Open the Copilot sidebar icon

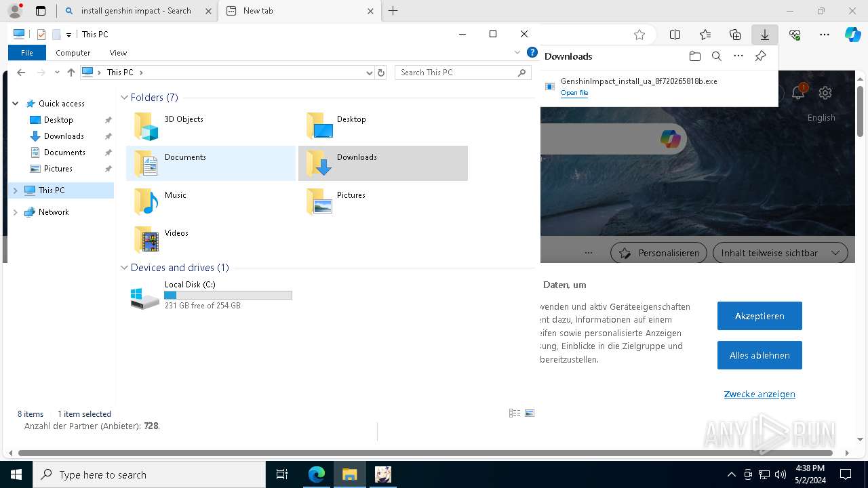pos(853,35)
